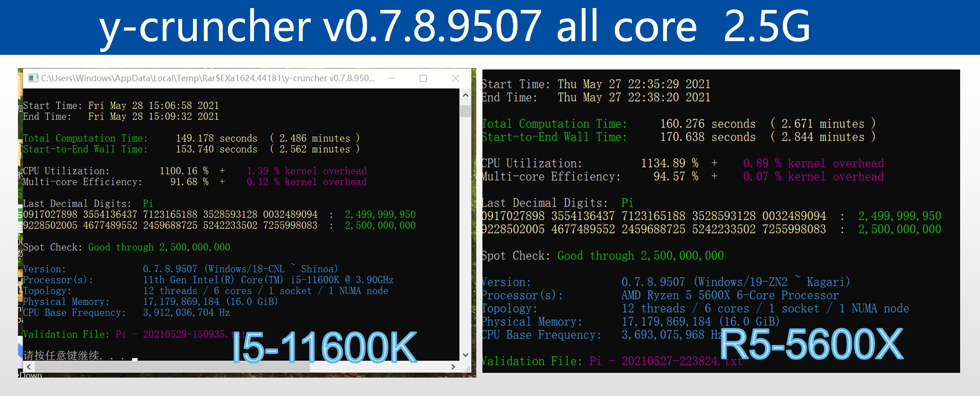Maximize the y-cruncher console window
This screenshot has height=396, width=980.
[423, 78]
